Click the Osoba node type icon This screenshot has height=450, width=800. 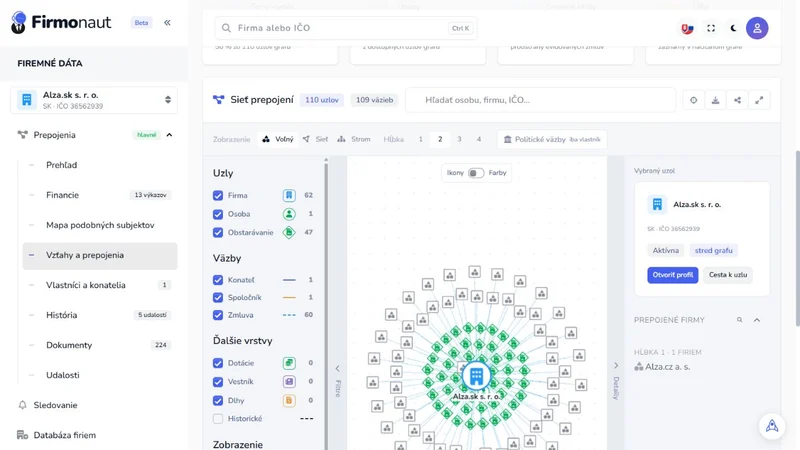(289, 214)
